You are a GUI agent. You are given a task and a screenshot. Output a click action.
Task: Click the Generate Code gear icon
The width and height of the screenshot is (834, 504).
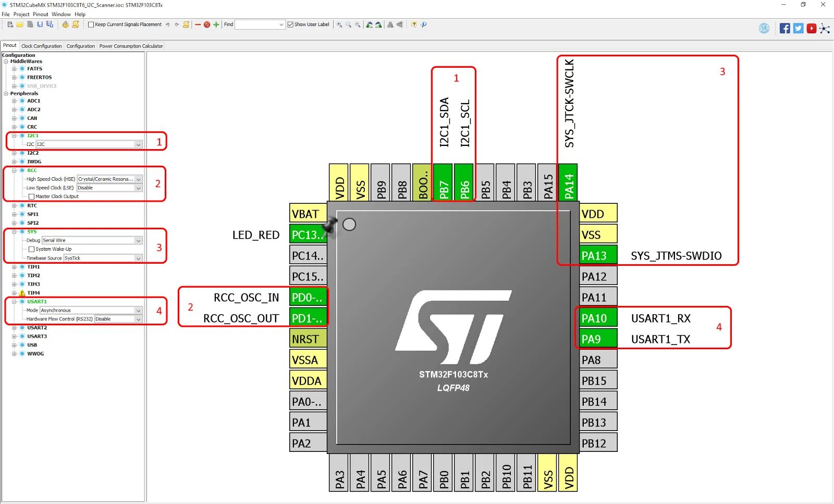click(65, 24)
